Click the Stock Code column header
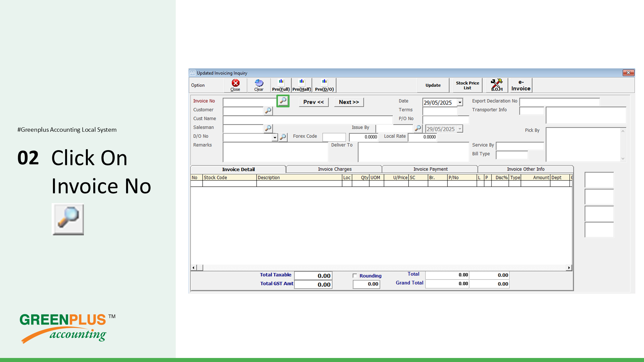This screenshot has height=362, width=644. (x=229, y=178)
